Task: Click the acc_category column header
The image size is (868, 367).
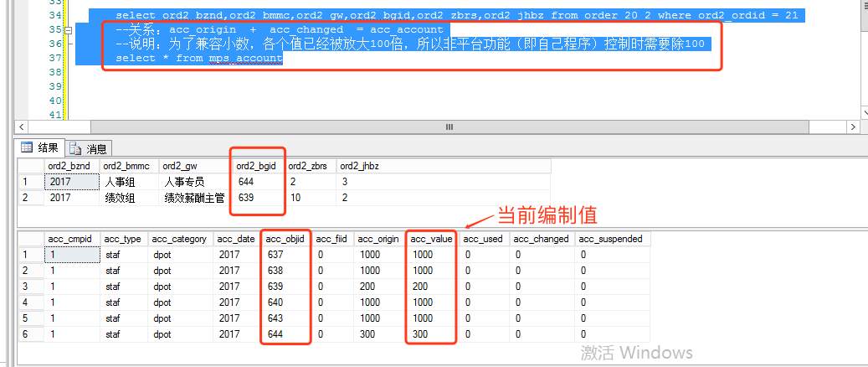Action: 179,239
